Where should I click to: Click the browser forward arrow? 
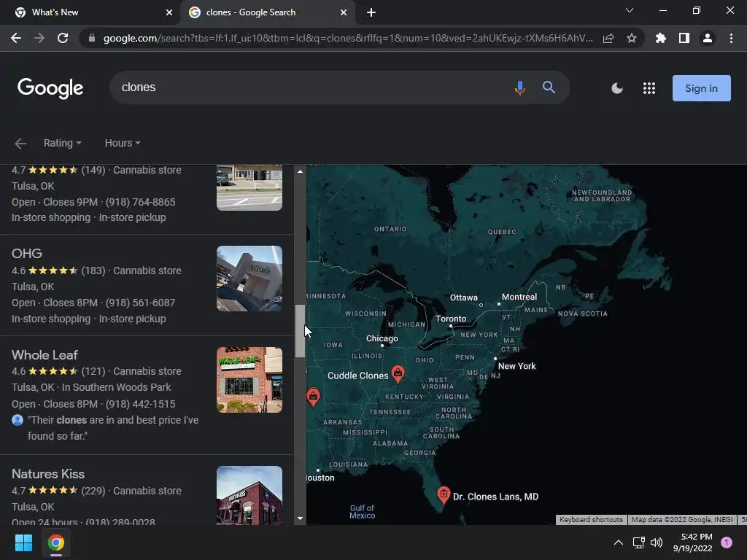tap(39, 38)
